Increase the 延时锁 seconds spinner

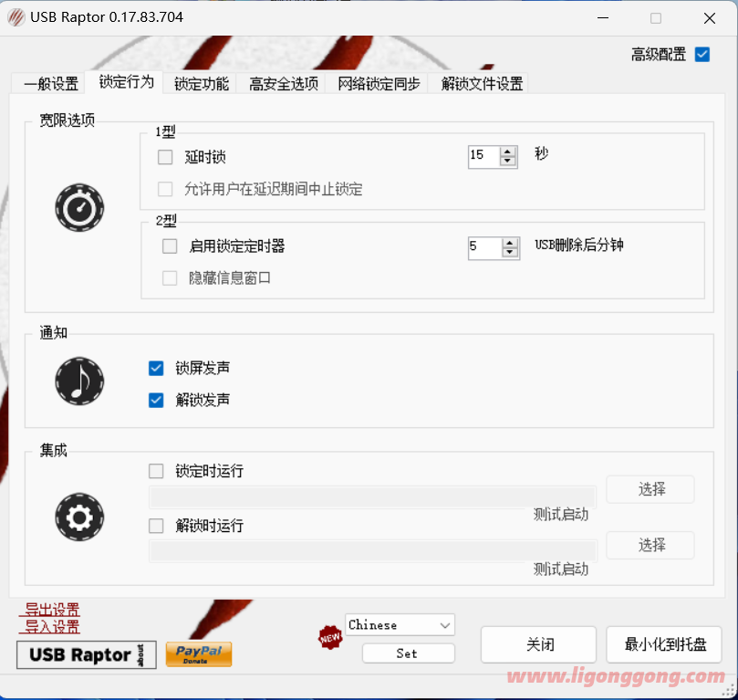(x=508, y=151)
